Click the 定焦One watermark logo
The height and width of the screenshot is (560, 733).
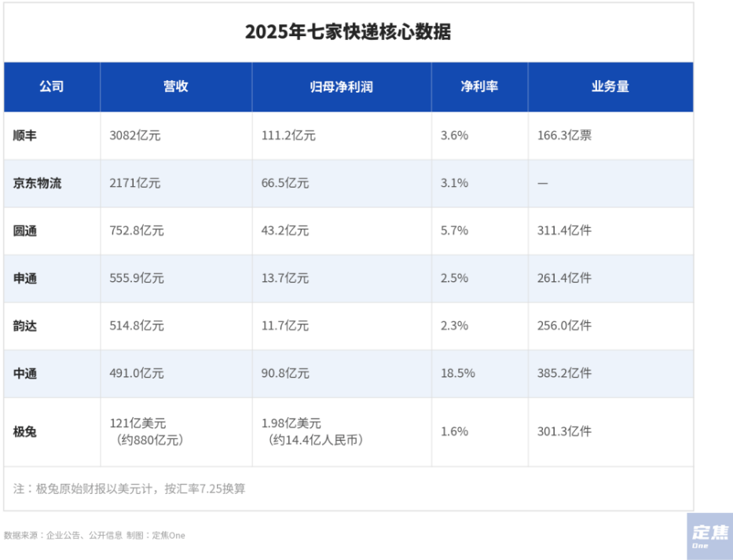(709, 536)
